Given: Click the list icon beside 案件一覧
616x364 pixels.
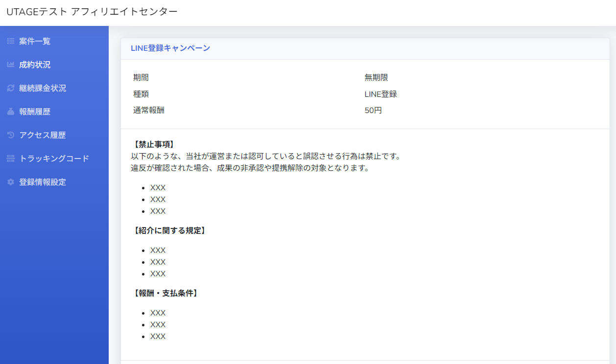Looking at the screenshot, I should [10, 41].
